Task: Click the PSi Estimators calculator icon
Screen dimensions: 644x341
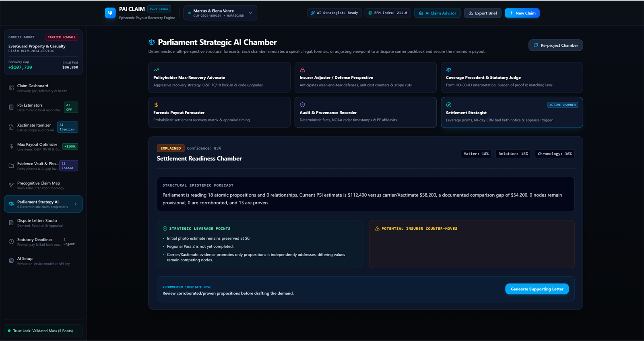Action: tap(11, 107)
